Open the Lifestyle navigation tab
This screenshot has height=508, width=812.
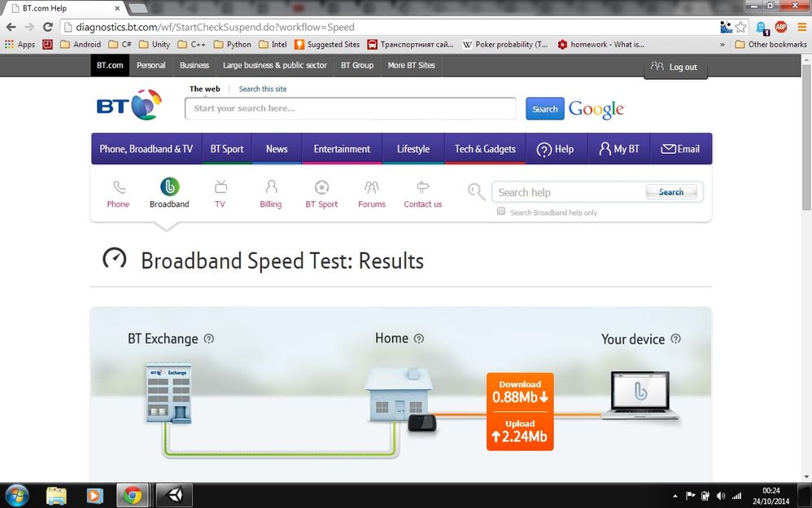413,149
